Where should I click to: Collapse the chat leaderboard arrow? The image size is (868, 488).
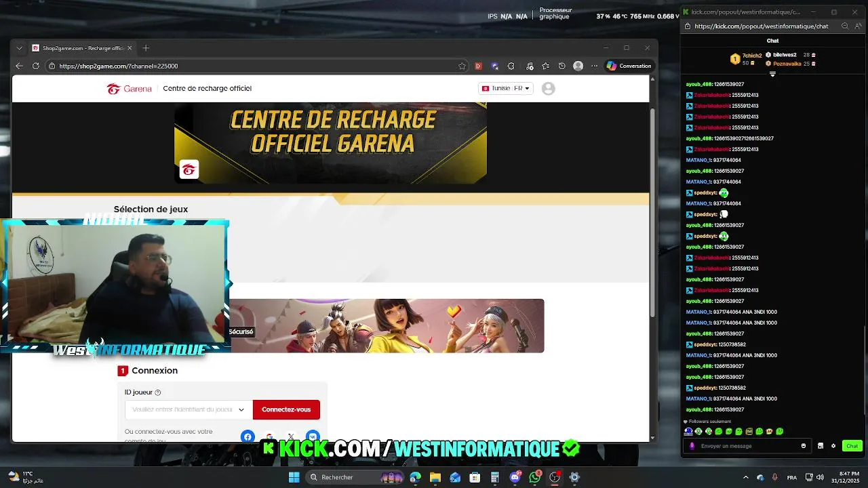(x=772, y=74)
